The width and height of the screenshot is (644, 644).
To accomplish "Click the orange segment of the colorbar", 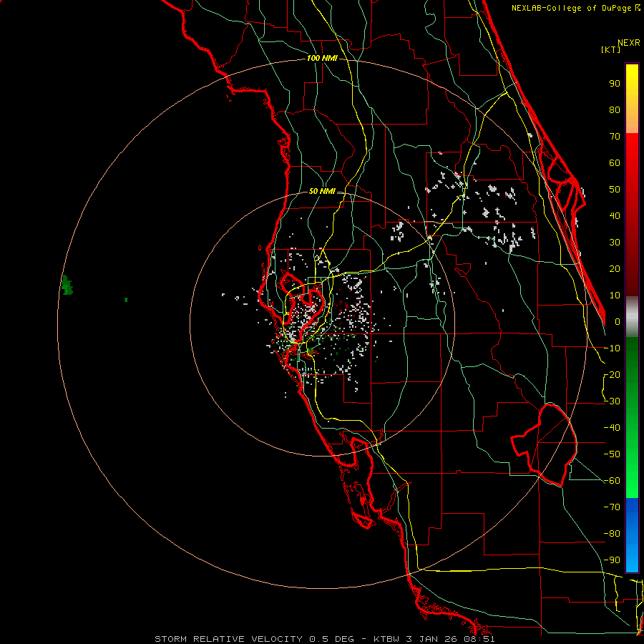I will [x=632, y=120].
